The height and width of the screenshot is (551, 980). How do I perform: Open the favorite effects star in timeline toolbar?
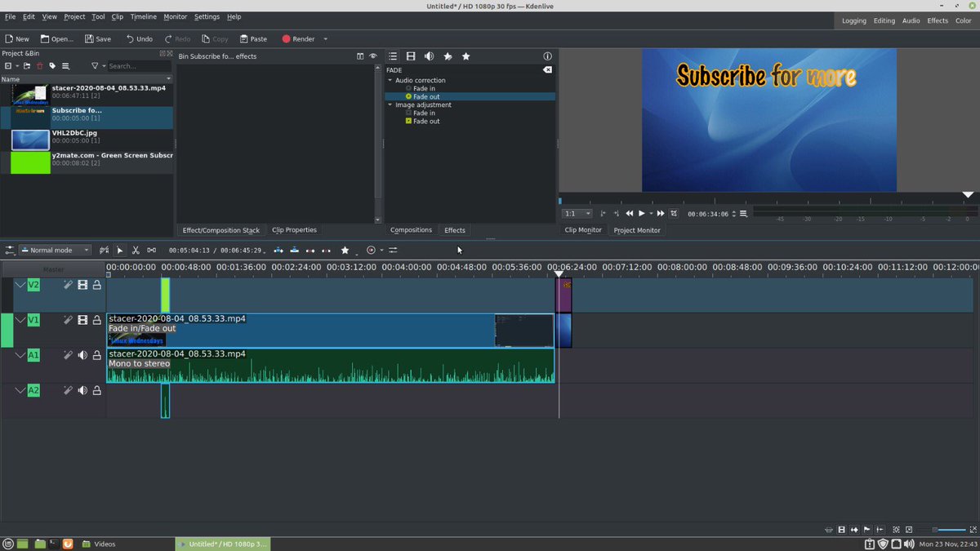click(345, 250)
